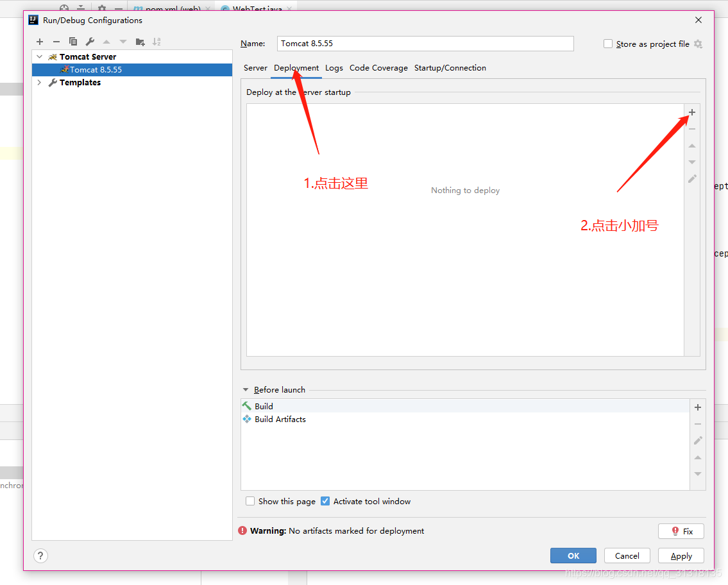This screenshot has width=728, height=585.
Task: Click the move up arrow in deployment panel
Action: 691,145
